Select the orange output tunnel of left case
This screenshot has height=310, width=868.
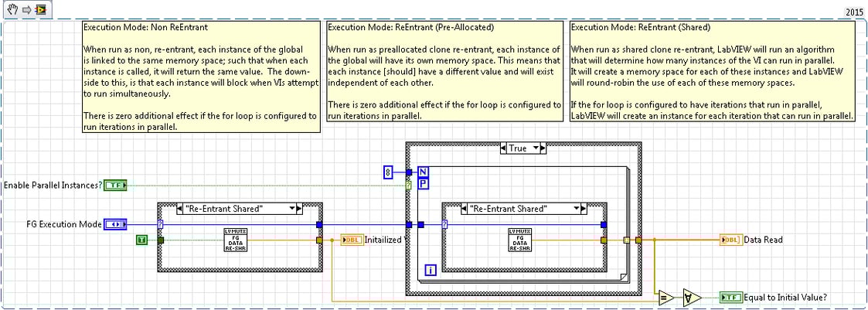319,240
